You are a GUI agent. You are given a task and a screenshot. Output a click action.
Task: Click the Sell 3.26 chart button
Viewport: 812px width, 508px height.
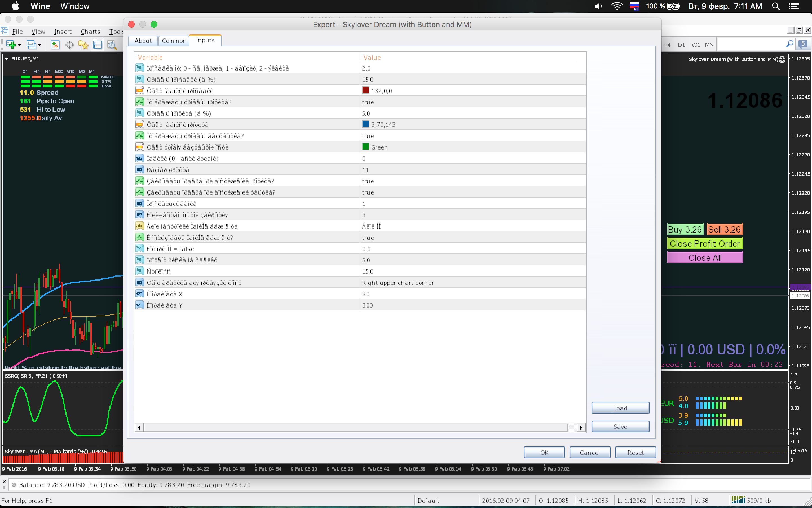pyautogui.click(x=724, y=229)
